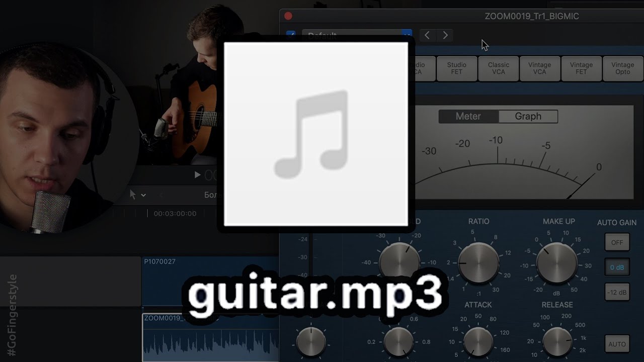Switch the display to Meter view
This screenshot has height=362, width=644.
pos(468,116)
